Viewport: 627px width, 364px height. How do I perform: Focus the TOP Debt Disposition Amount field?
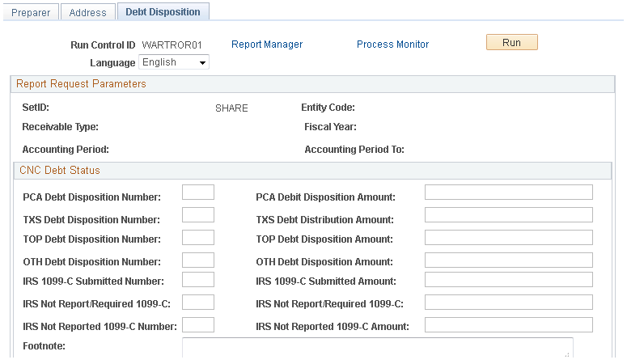509,237
